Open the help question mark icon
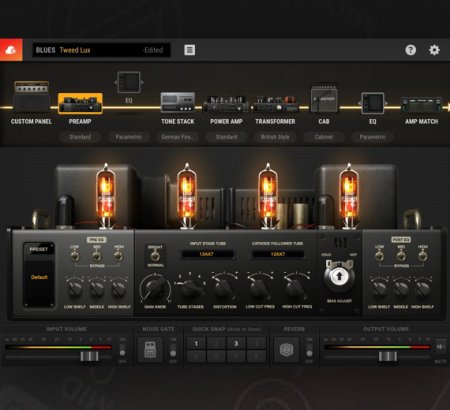The image size is (450, 410). (411, 50)
